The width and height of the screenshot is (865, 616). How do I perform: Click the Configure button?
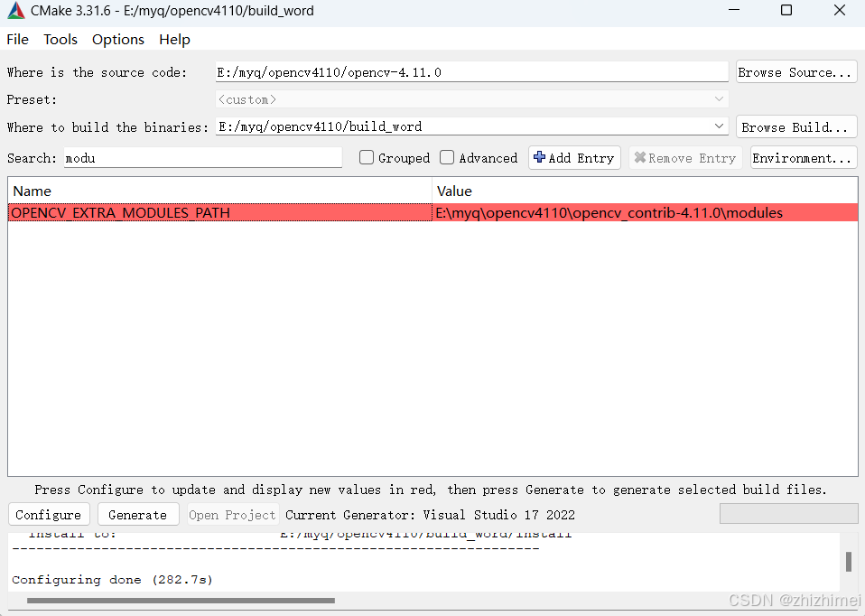point(49,515)
